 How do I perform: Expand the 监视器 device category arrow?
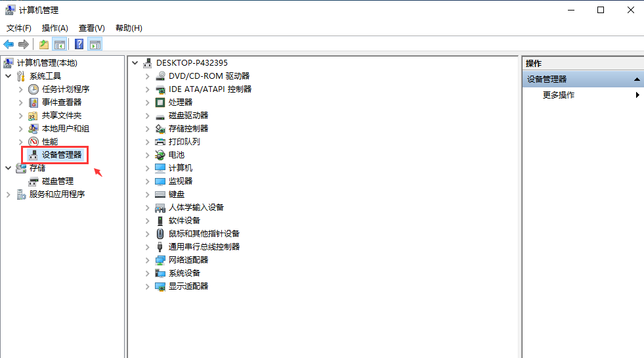pos(148,181)
